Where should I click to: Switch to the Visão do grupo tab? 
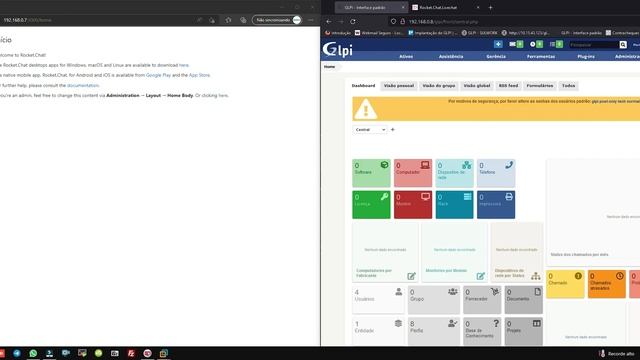coord(439,86)
